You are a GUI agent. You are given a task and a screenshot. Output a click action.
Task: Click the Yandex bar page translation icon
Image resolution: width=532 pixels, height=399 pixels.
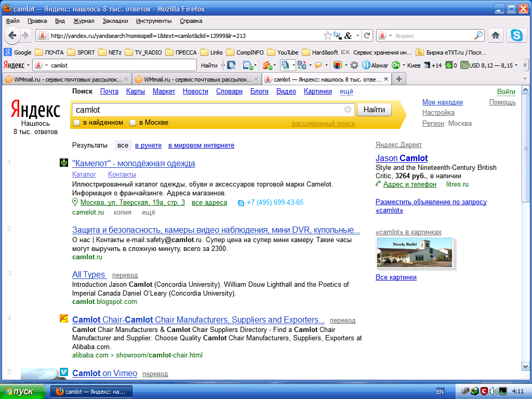pos(302,65)
